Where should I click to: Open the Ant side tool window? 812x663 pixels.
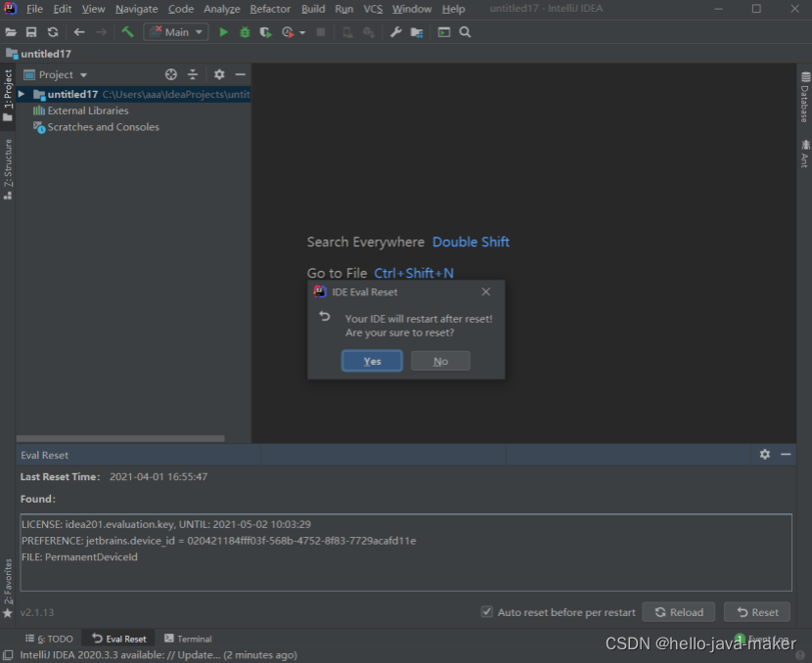[x=805, y=154]
